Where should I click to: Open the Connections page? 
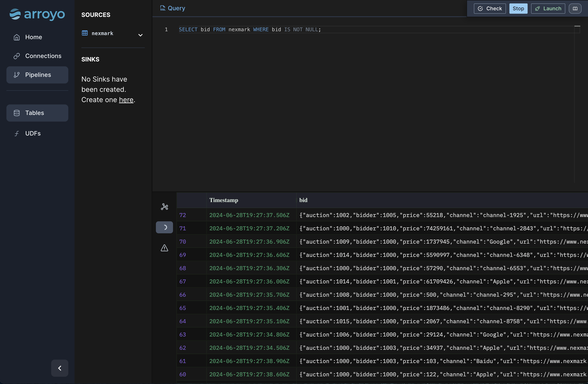(43, 56)
